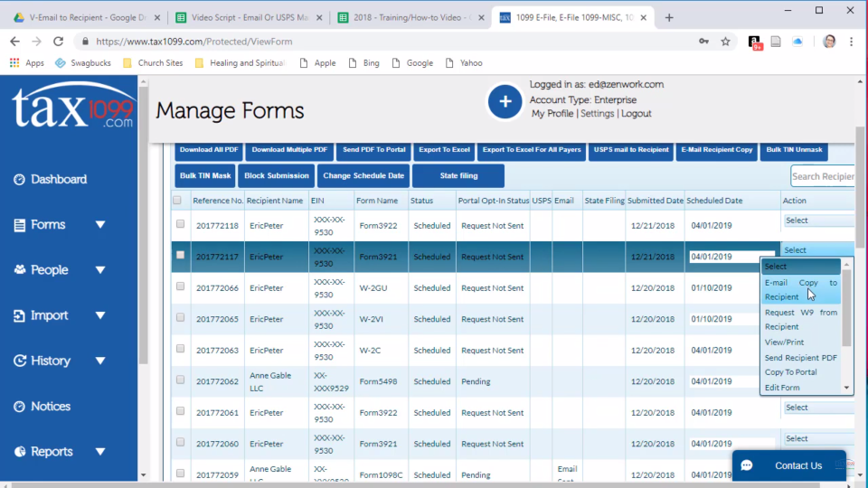Click the red extension icon in toolbar

(754, 42)
